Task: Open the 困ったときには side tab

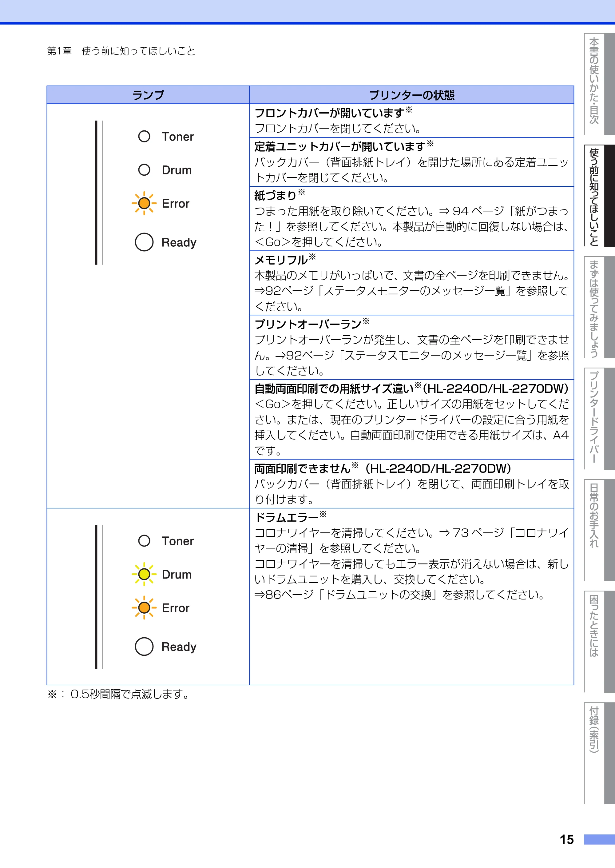Action: point(599,641)
